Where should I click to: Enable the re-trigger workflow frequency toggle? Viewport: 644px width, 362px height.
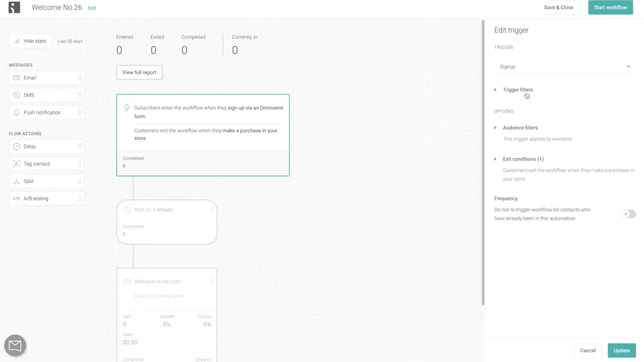coord(628,214)
